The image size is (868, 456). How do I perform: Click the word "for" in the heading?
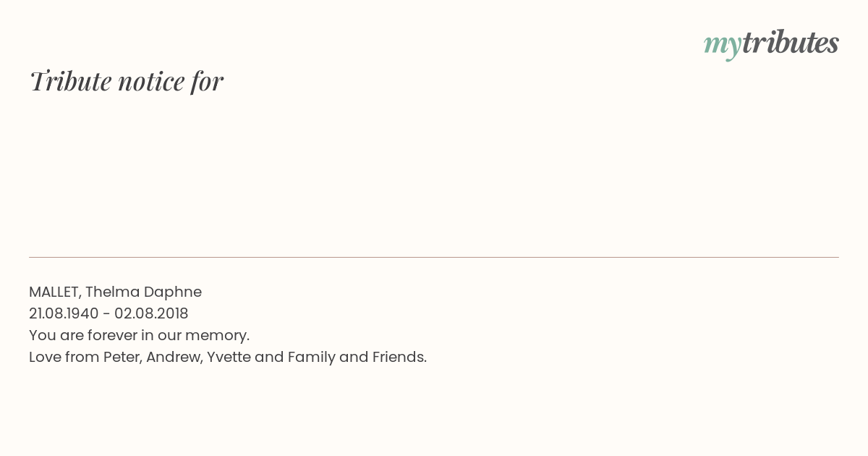tap(207, 81)
